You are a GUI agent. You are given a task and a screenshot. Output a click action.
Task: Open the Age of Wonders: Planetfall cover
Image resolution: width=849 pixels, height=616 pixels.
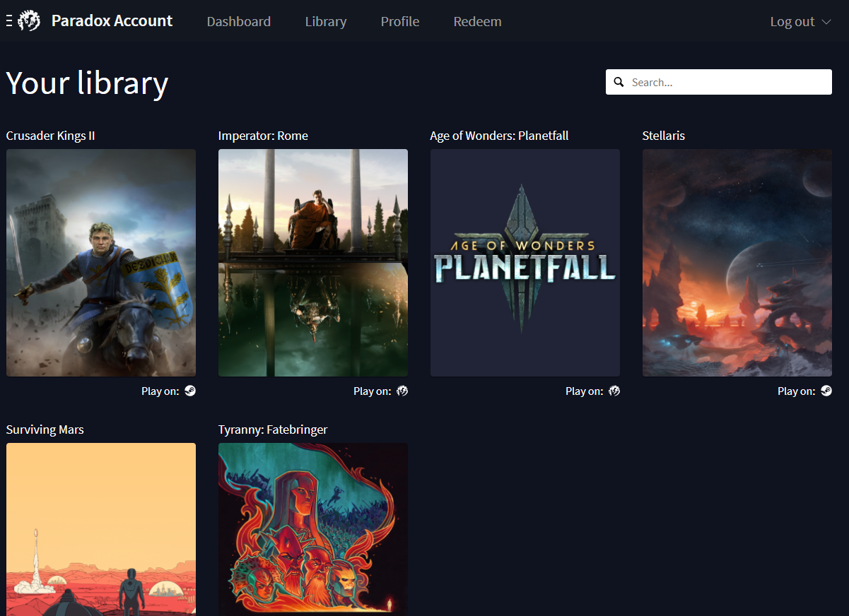(x=525, y=263)
